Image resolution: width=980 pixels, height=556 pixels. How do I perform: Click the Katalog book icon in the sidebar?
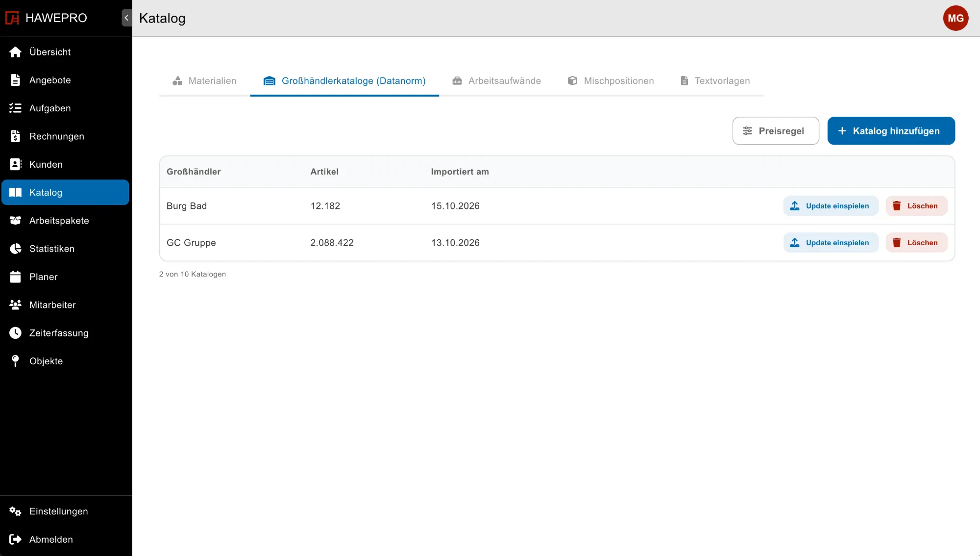coord(16,192)
